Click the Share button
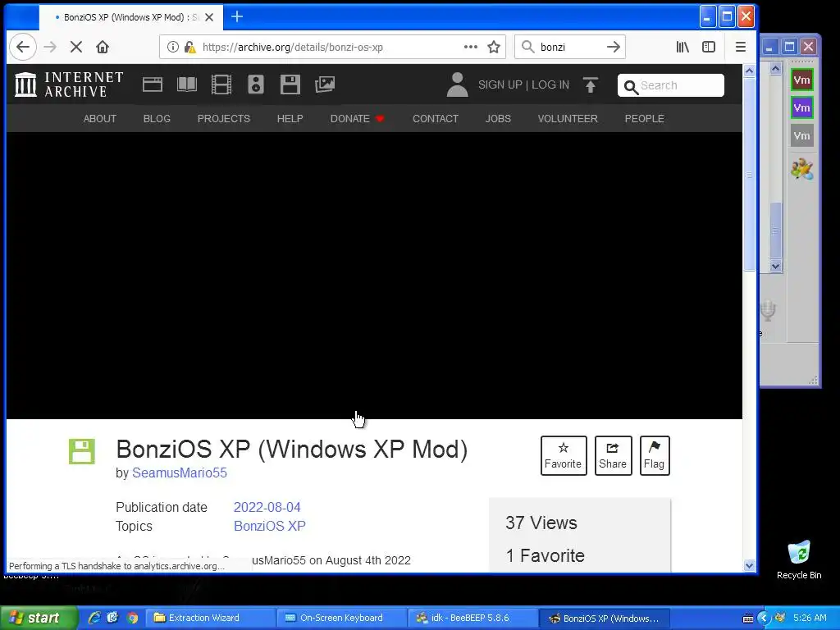This screenshot has width=840, height=630. [613, 455]
